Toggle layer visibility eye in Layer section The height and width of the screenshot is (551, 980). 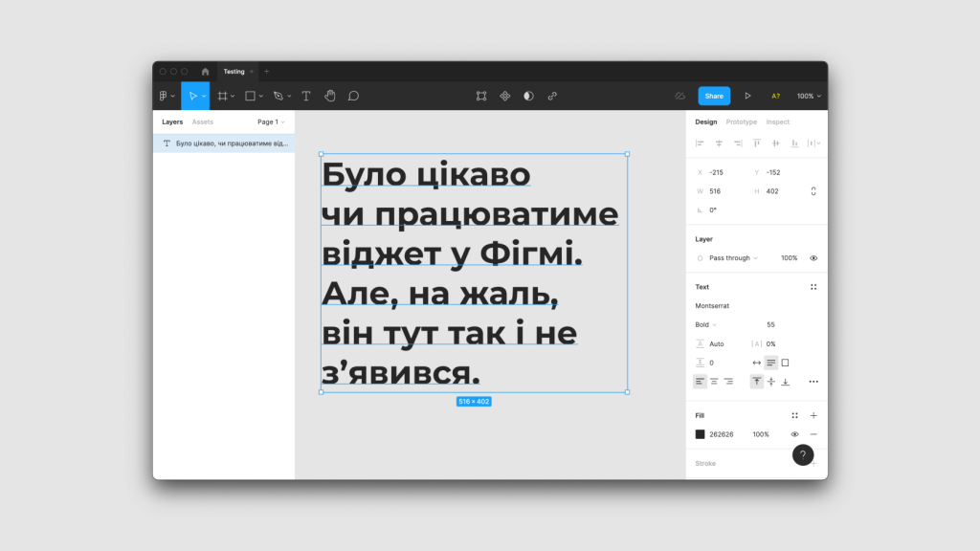point(813,258)
